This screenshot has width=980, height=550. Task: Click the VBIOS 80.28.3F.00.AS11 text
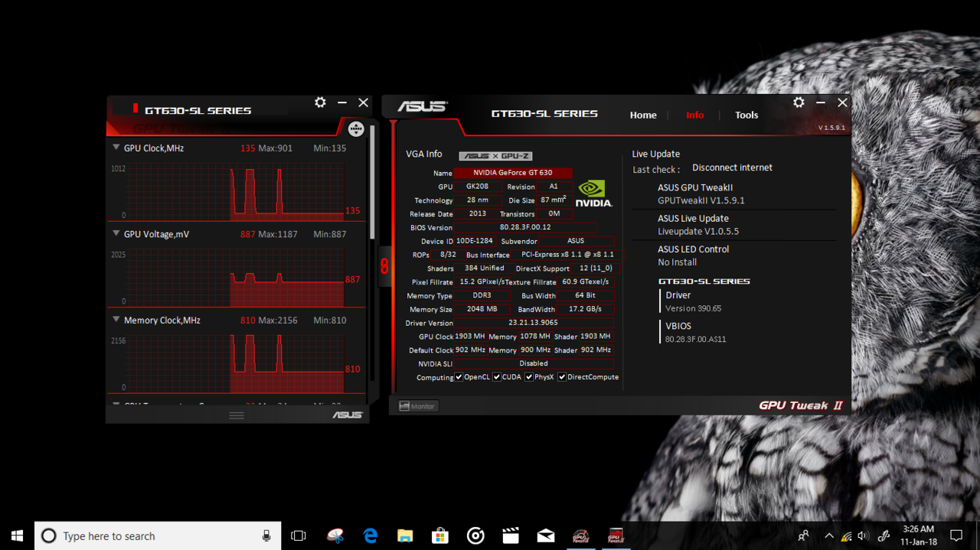tap(695, 339)
